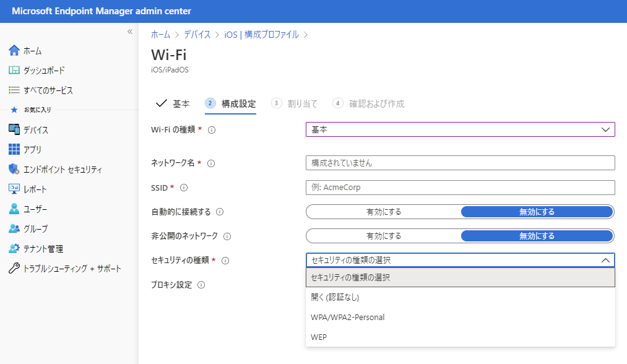The image size is (627, 364).
Task: Click the Groups people icon
Action: pos(14,228)
